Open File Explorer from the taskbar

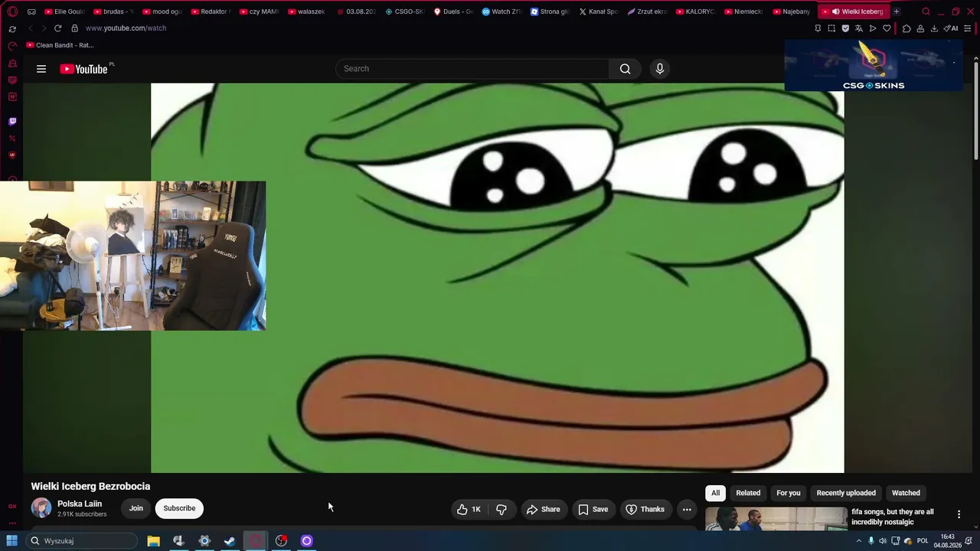[x=153, y=541]
